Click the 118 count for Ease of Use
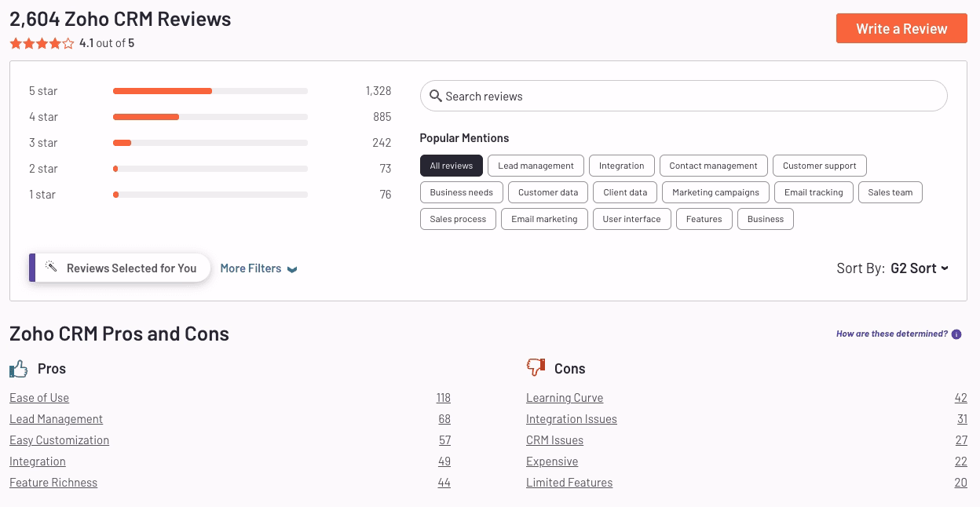The width and height of the screenshot is (980, 507). tap(444, 398)
